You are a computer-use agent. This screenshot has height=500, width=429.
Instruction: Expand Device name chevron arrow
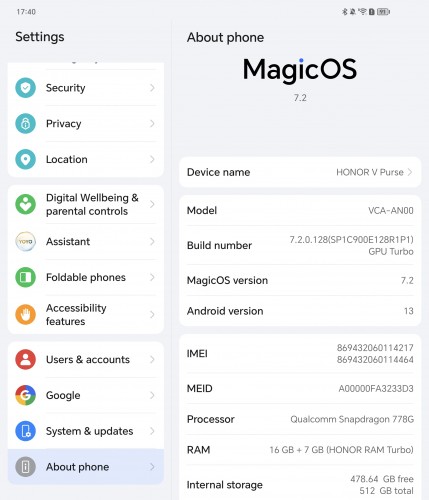point(410,172)
